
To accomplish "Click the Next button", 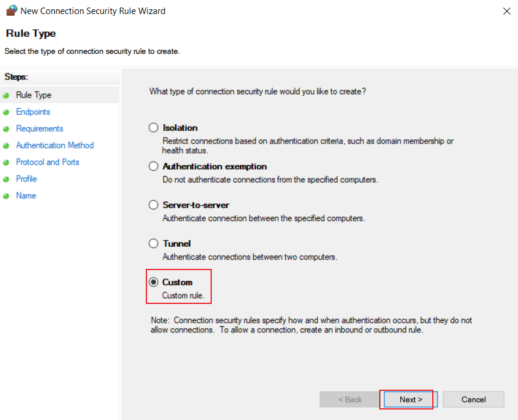I will 411,400.
